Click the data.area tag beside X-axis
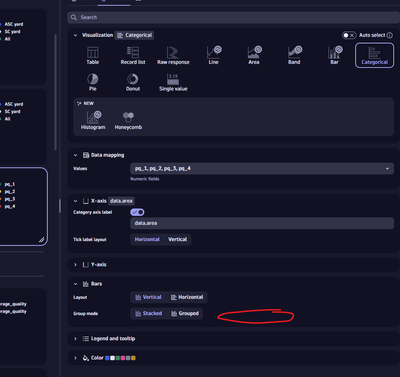 pos(121,201)
